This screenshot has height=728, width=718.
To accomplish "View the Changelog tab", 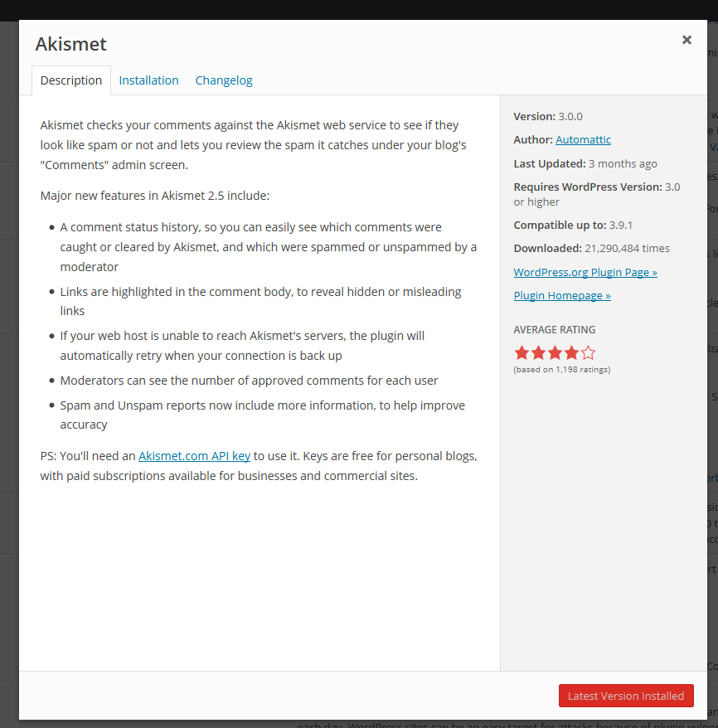I will pos(224,80).
